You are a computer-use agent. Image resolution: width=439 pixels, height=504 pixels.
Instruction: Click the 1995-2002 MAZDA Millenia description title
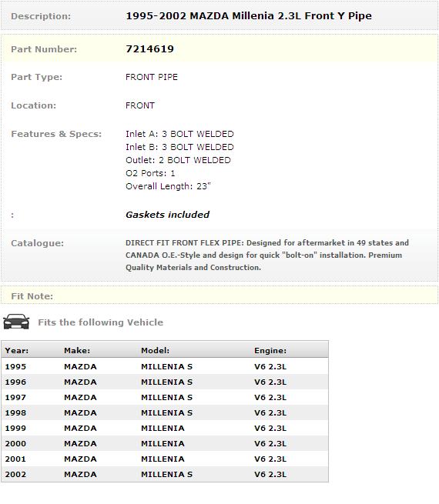[x=249, y=15]
